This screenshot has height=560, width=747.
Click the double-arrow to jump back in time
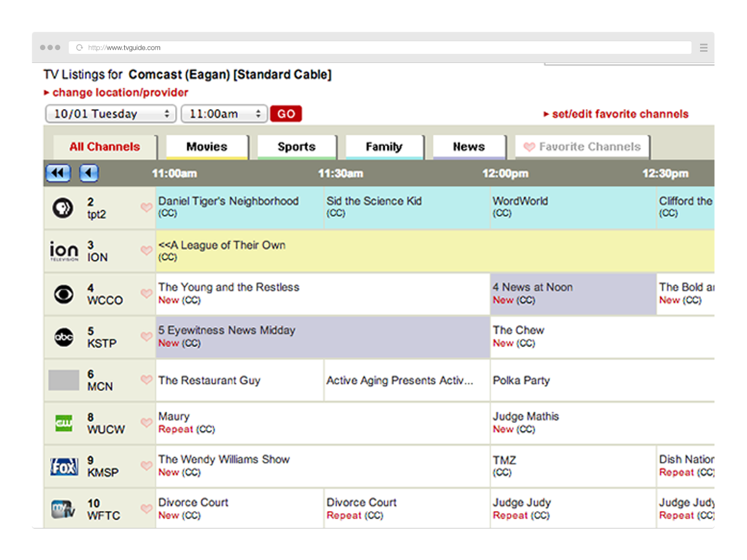57,173
